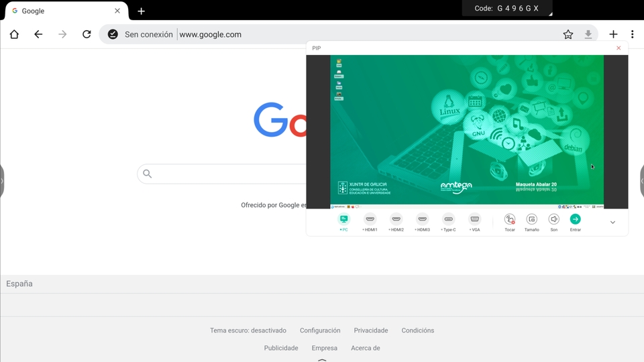
Task: Go to the browser home page
Action: click(14, 34)
